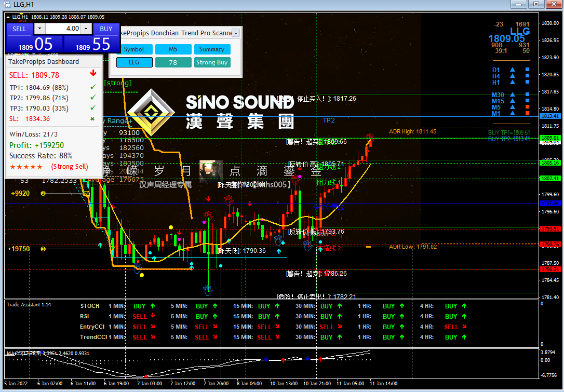Click the EntryCCI 30 MIN SELL signal text

327,327
